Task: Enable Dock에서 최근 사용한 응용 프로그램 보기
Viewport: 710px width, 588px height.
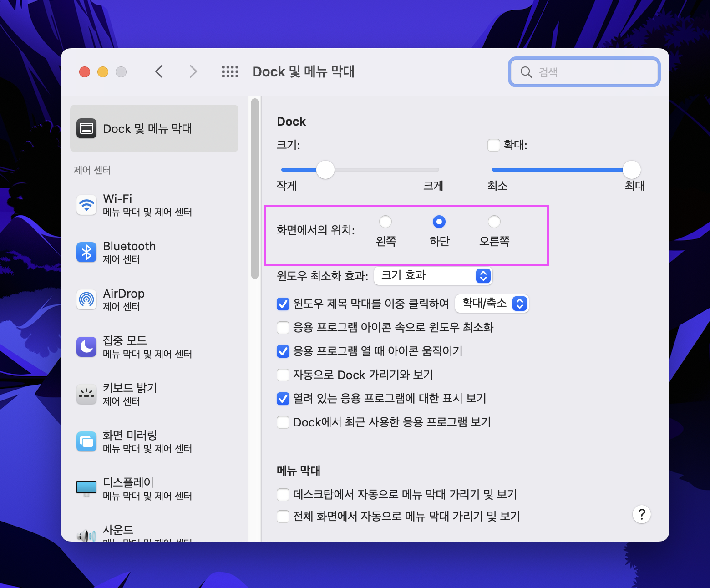Action: tap(283, 422)
